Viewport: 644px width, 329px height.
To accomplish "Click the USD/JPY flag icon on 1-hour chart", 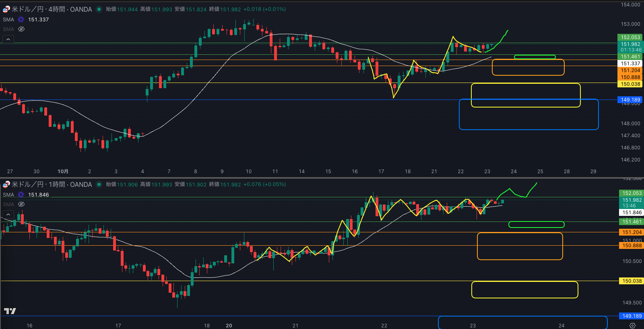I will 6,184.
